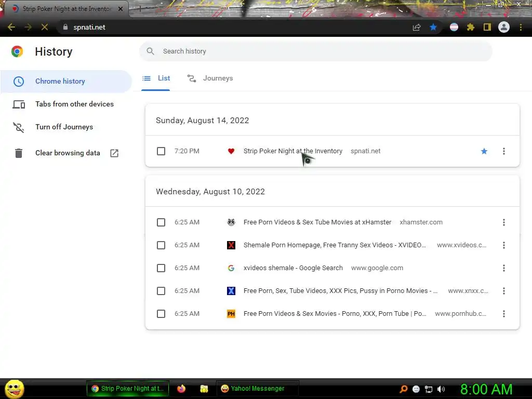Click the speaker volume tray icon
This screenshot has height=399, width=532.
[441, 389]
